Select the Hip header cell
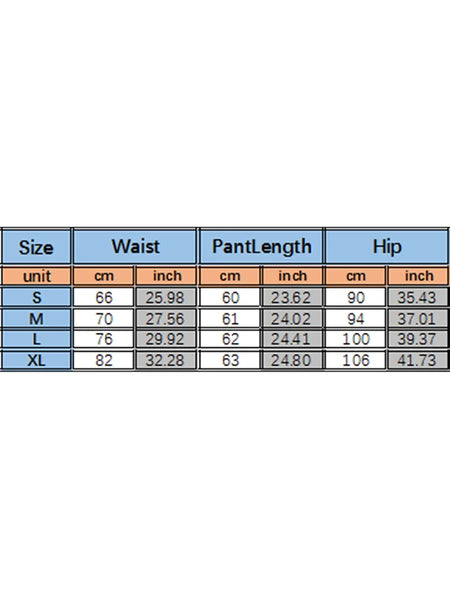The width and height of the screenshot is (450, 600). pos(386,247)
